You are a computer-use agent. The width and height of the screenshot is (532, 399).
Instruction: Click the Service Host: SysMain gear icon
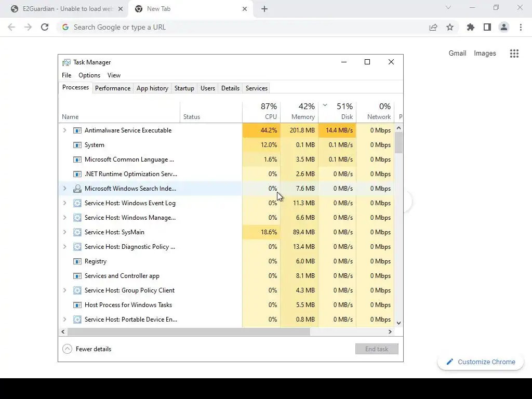click(x=77, y=232)
